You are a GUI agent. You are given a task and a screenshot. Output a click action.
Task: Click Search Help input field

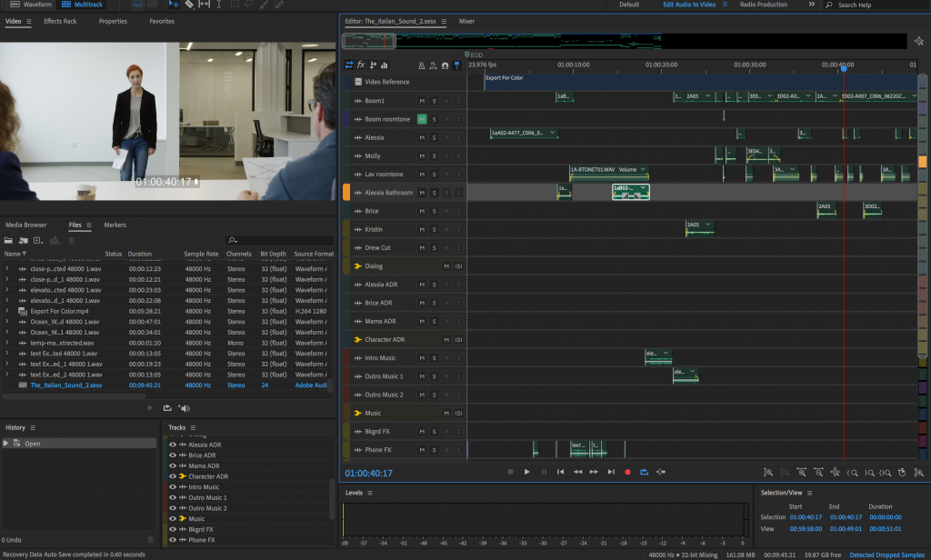[x=879, y=5]
